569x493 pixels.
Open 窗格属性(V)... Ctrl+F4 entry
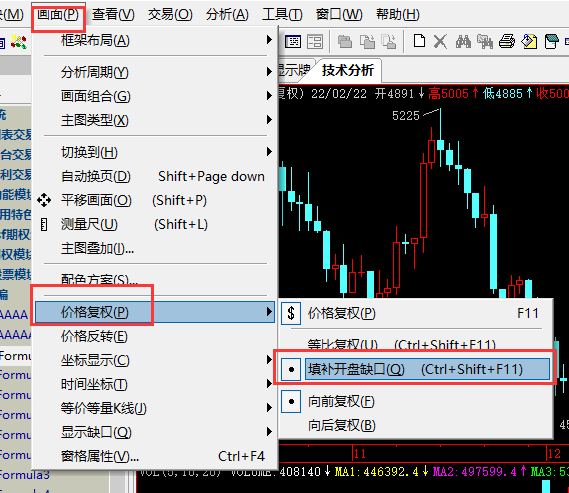(155, 456)
